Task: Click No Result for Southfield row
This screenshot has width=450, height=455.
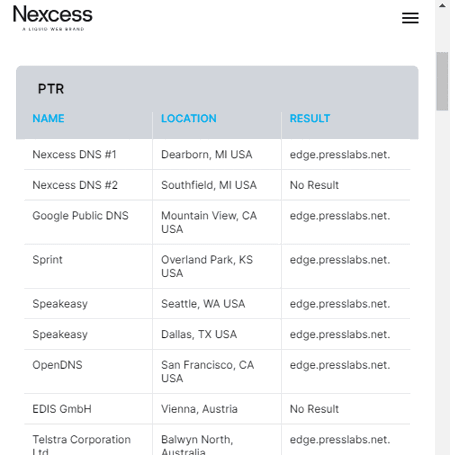Action: click(x=314, y=185)
